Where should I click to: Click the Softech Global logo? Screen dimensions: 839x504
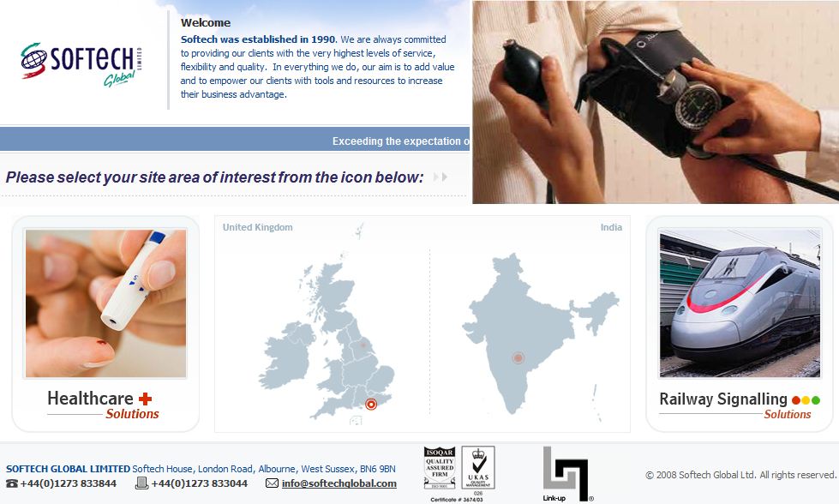[81, 64]
